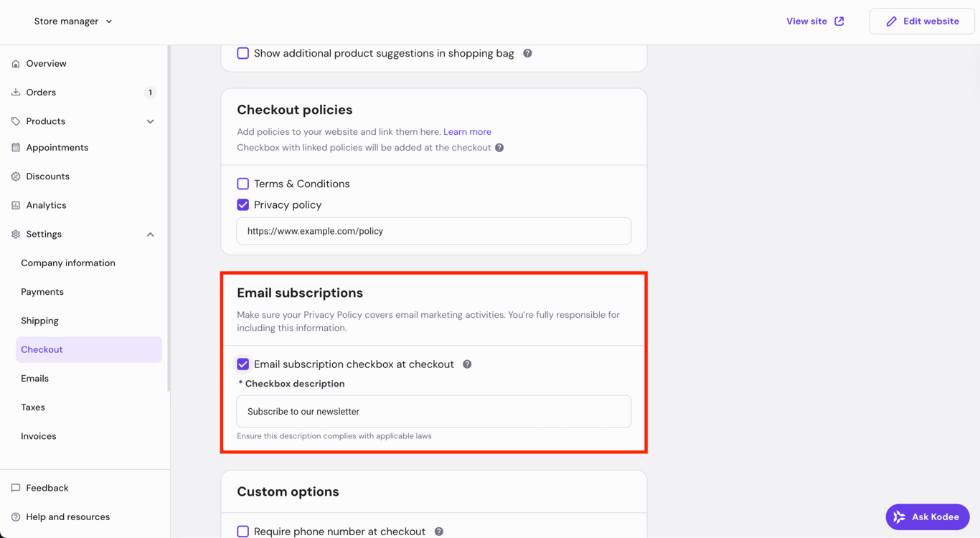Click the help tooltip next to Email subscription checkbox
The width and height of the screenshot is (980, 538).
click(x=467, y=364)
